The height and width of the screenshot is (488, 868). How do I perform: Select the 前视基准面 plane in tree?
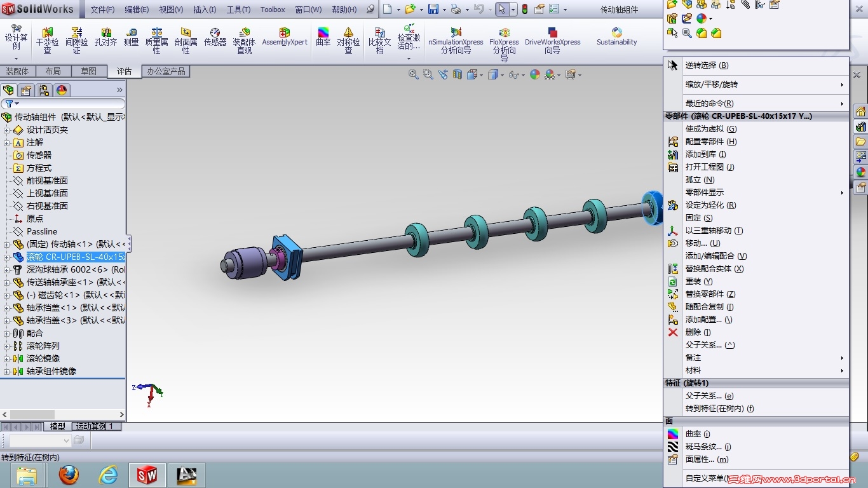click(x=47, y=180)
